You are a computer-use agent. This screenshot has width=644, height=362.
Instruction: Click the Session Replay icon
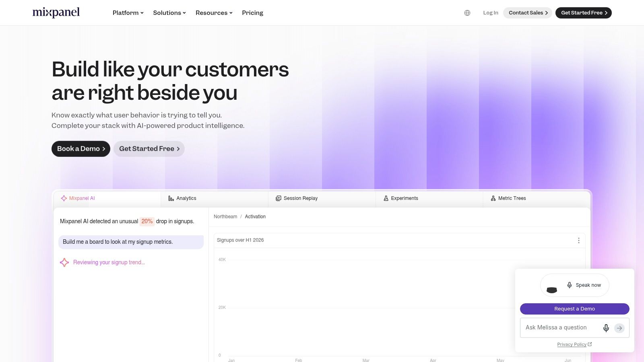pyautogui.click(x=279, y=198)
